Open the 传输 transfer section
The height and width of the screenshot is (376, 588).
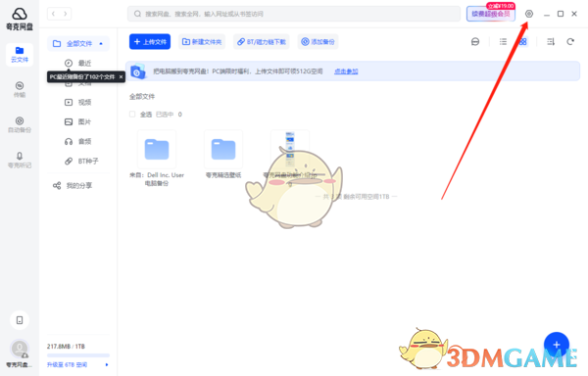pyautogui.click(x=20, y=89)
